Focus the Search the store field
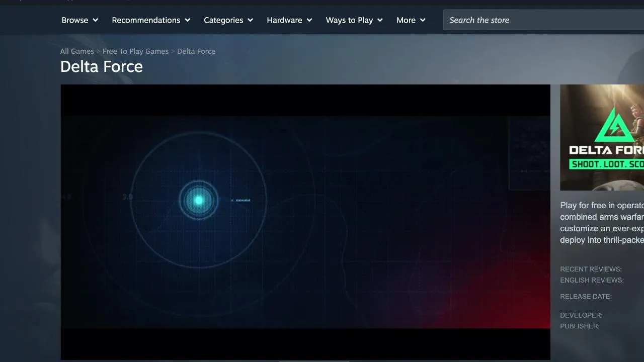 [543, 20]
